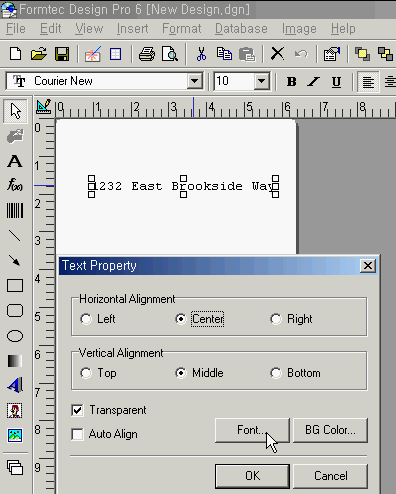Viewport: 396px width, 494px height.
Task: Select the f(x) formula field tool
Action: (x=15, y=184)
